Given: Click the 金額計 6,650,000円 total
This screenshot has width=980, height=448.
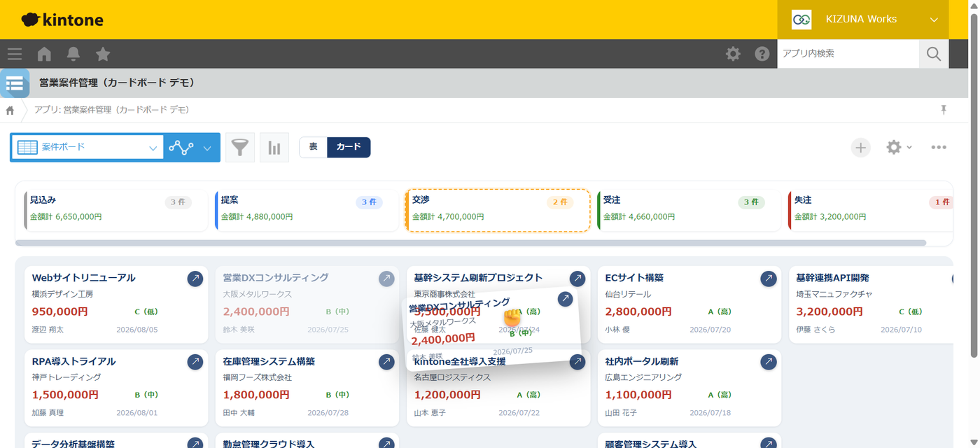Looking at the screenshot, I should (x=66, y=217).
